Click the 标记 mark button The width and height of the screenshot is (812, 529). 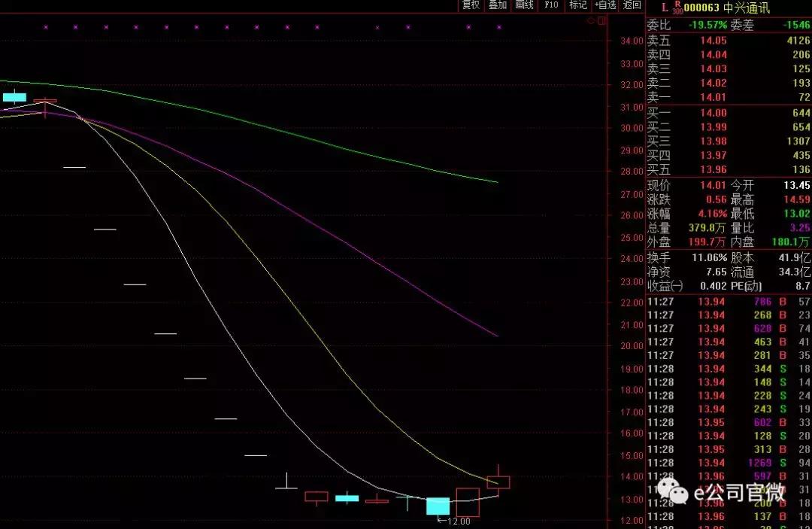tap(577, 5)
